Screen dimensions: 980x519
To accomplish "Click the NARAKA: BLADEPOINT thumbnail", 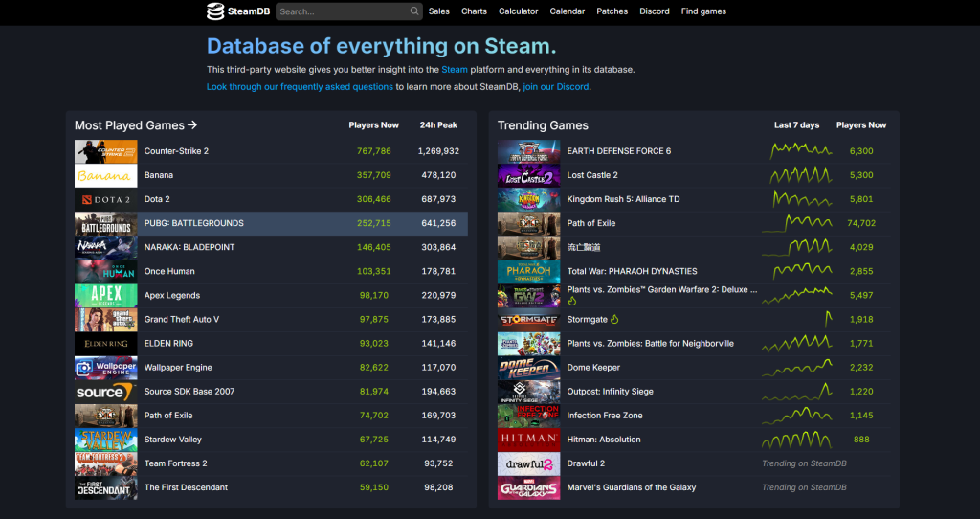I will (105, 248).
